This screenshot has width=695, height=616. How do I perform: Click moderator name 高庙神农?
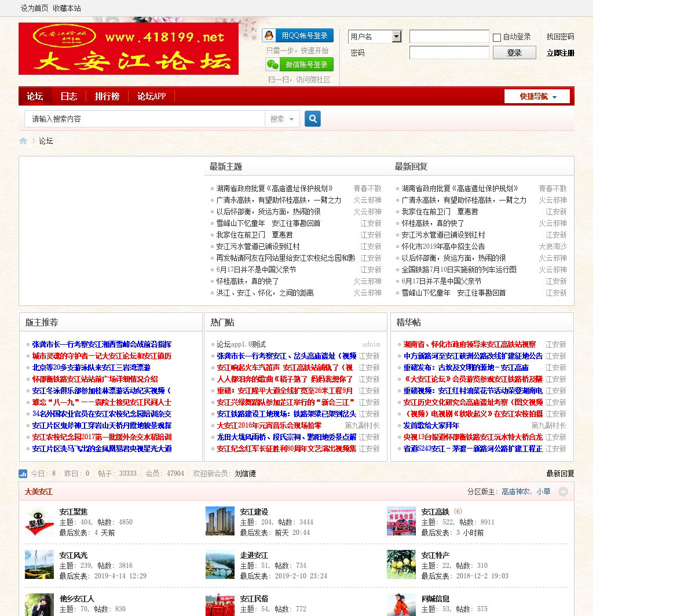point(515,491)
